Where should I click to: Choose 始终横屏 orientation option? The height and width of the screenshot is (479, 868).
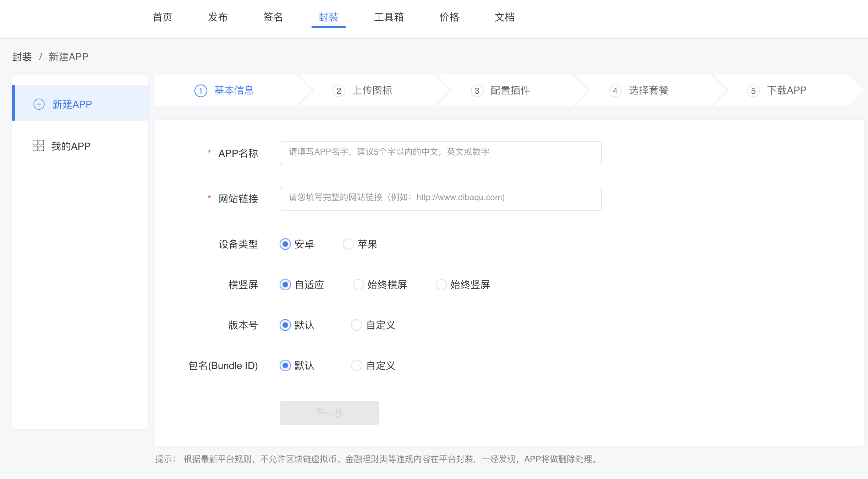pyautogui.click(x=358, y=285)
